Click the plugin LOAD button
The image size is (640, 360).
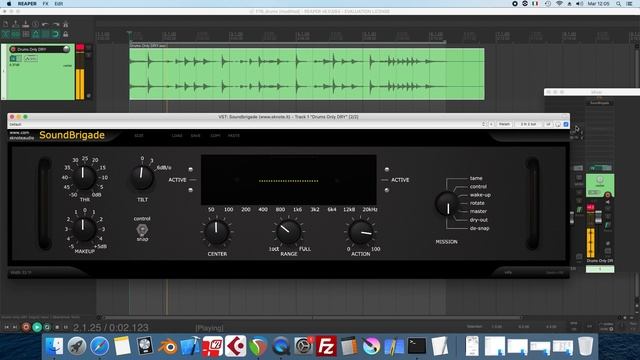click(x=177, y=136)
